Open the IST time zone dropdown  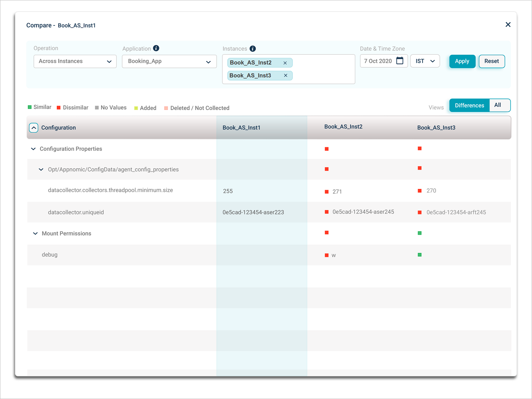tap(425, 61)
